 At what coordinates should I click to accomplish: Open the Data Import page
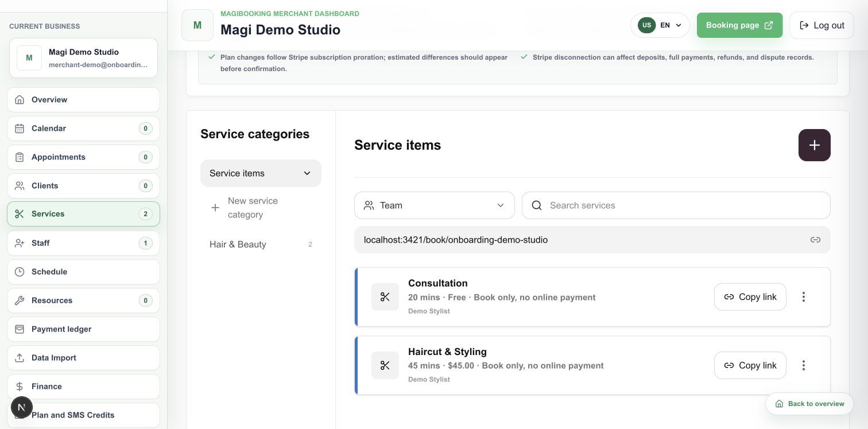coord(83,358)
